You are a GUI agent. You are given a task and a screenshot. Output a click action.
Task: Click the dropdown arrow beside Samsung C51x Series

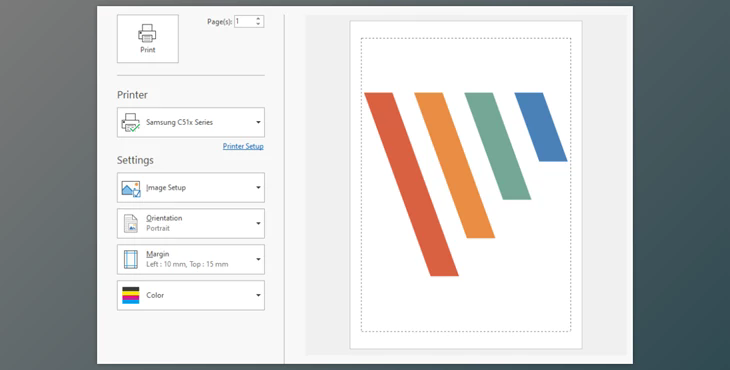(258, 122)
